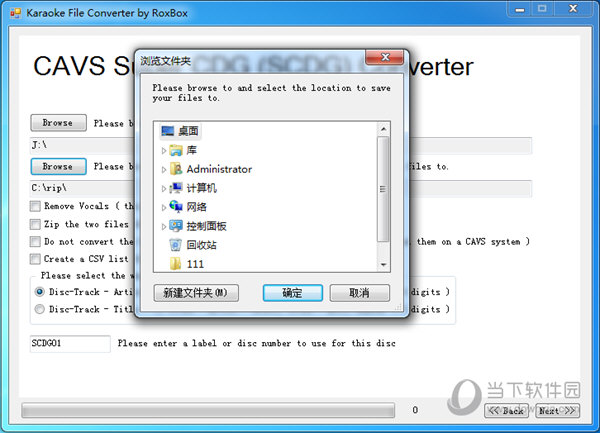Viewport: 600px width, 433px height.
Task: Click the Recycle Bin (回收站) icon
Action: (176, 245)
